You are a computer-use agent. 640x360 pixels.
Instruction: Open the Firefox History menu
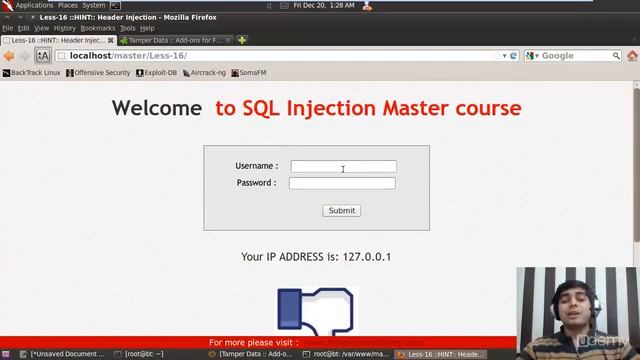[x=64, y=28]
